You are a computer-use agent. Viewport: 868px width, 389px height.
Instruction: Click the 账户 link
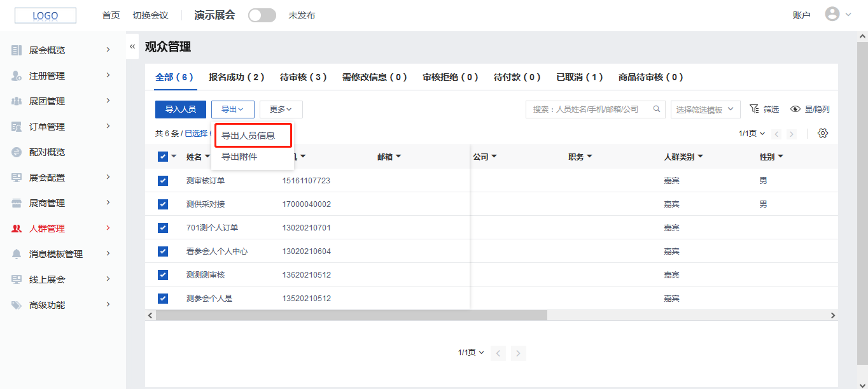802,15
